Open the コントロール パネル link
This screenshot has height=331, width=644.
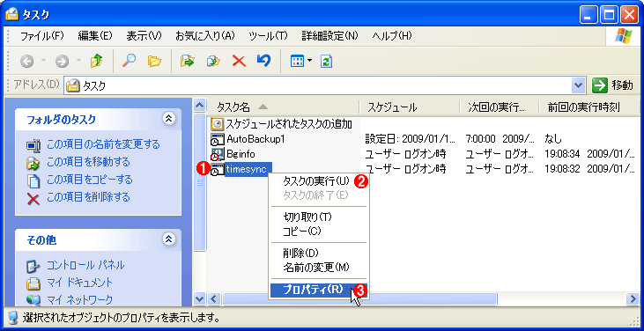tap(85, 265)
